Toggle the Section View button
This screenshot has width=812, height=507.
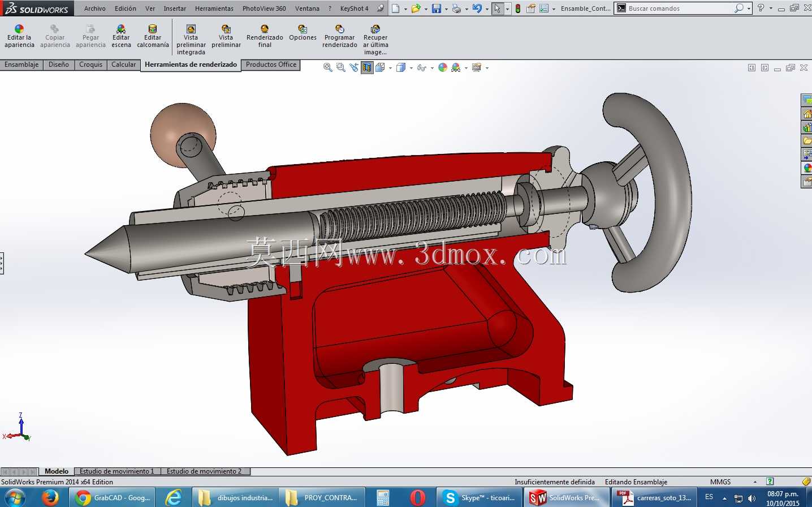tap(367, 68)
